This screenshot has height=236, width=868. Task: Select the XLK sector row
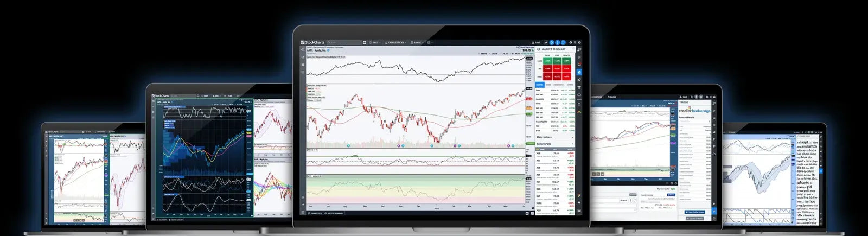pos(555,190)
